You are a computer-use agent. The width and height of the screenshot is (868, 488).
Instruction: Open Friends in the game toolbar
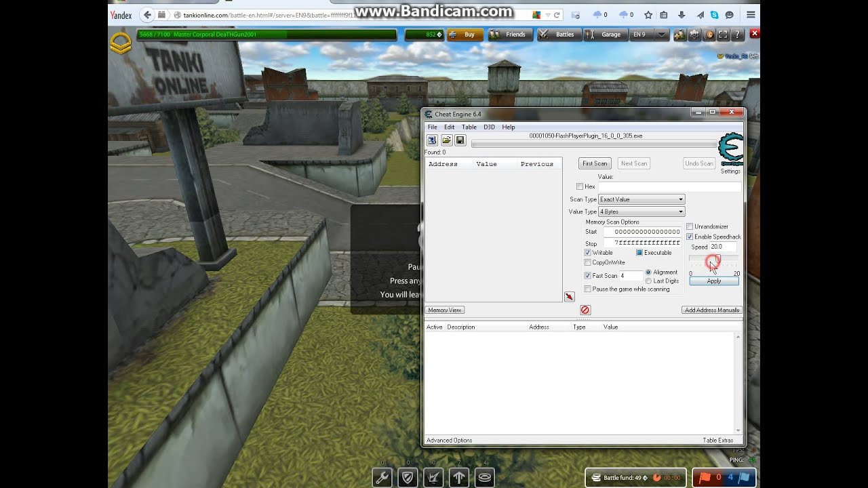tap(510, 35)
